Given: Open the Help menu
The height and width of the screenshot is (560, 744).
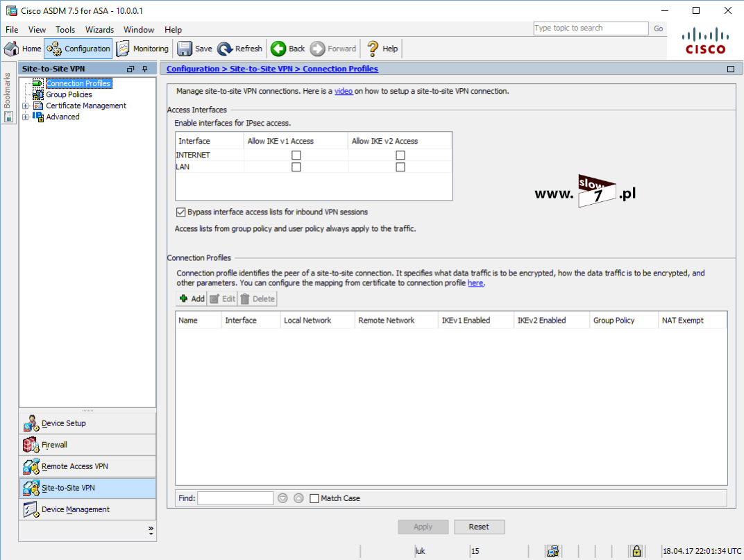Looking at the screenshot, I should pos(174,29).
